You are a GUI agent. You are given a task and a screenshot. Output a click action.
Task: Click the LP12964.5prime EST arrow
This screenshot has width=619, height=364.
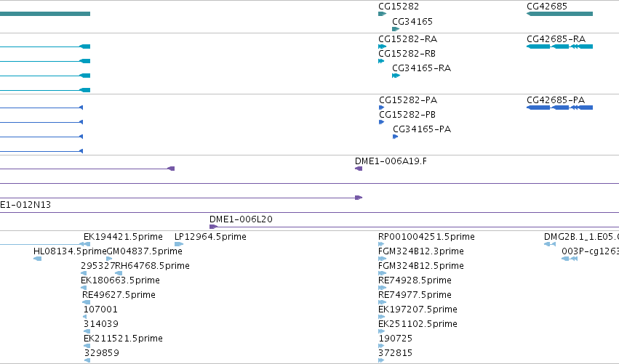pyautogui.click(x=179, y=244)
